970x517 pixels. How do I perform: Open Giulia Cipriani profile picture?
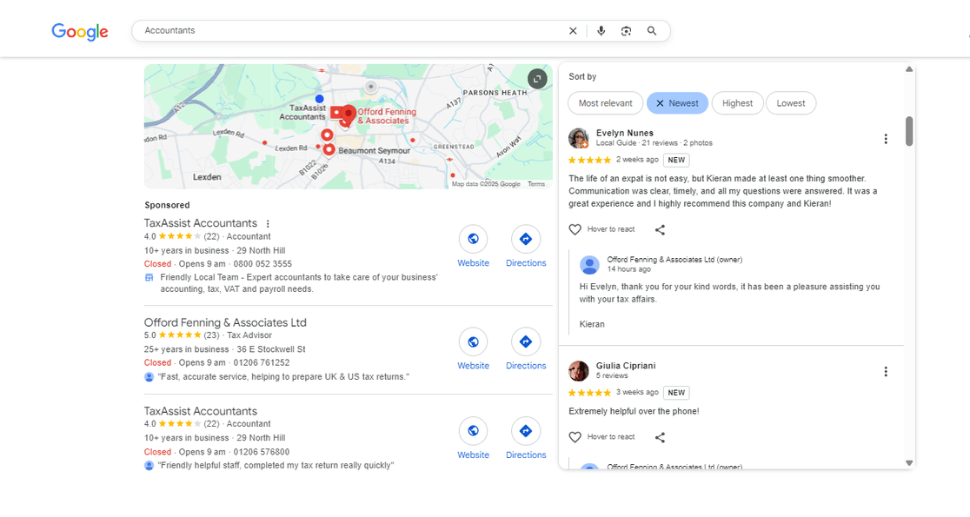point(578,371)
